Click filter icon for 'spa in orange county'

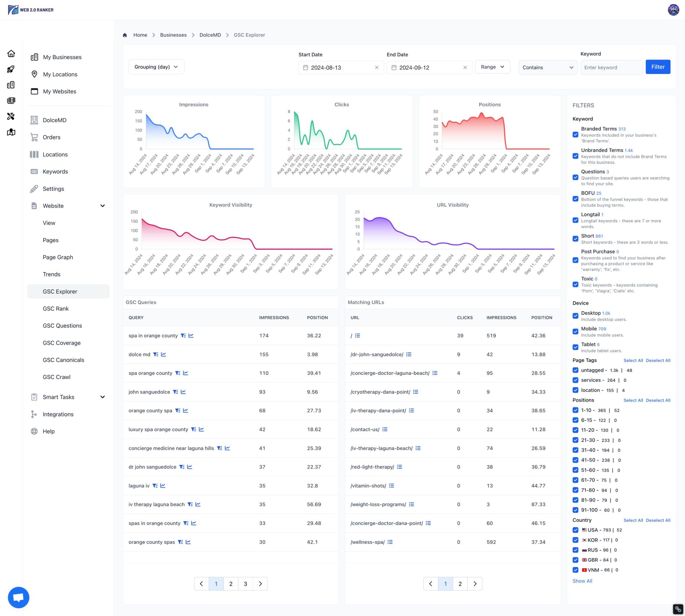point(183,335)
